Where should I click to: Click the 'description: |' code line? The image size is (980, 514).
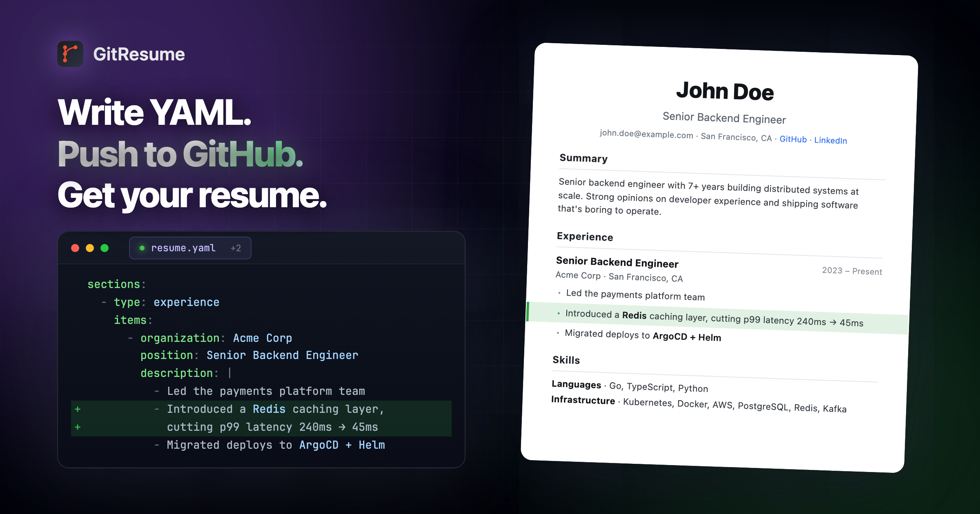coord(186,373)
